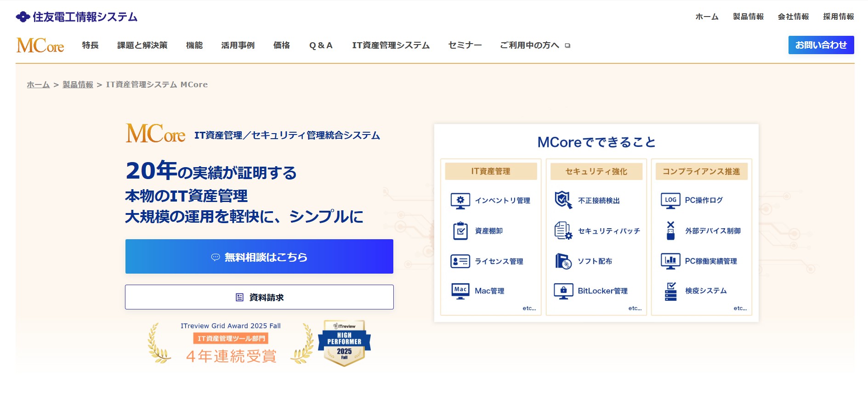Click the document icon on 資料請求 button

(239, 298)
